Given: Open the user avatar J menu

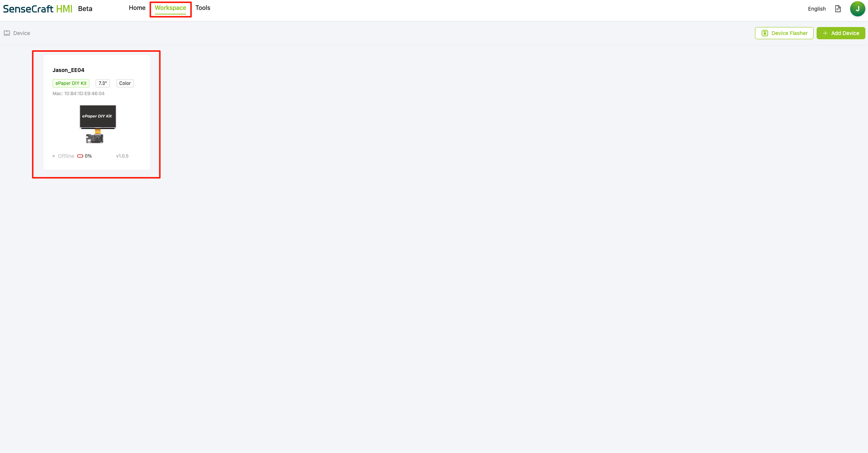Looking at the screenshot, I should pos(858,9).
